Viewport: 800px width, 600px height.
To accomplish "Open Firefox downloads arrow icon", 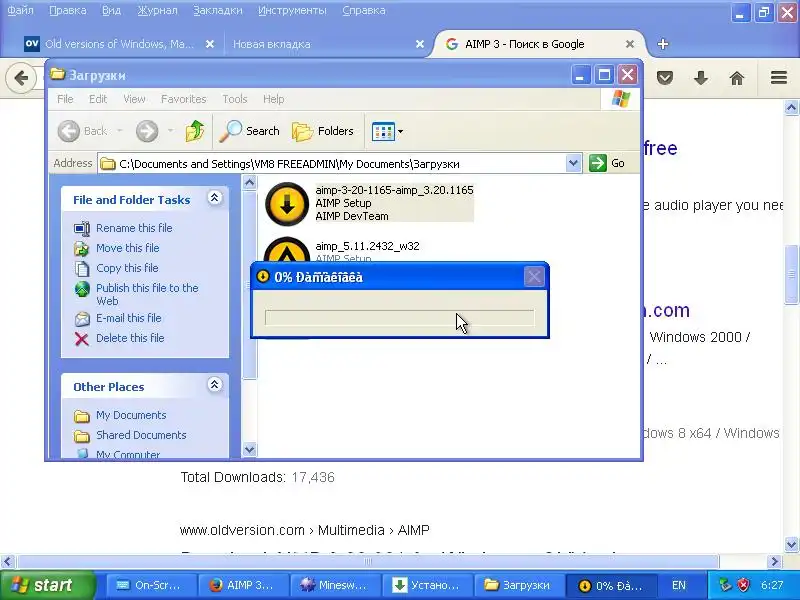I will click(x=701, y=78).
